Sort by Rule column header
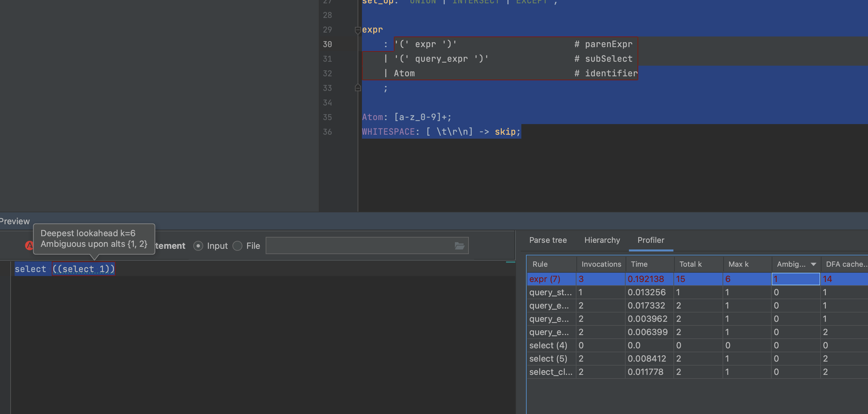The height and width of the screenshot is (414, 868). (x=551, y=264)
